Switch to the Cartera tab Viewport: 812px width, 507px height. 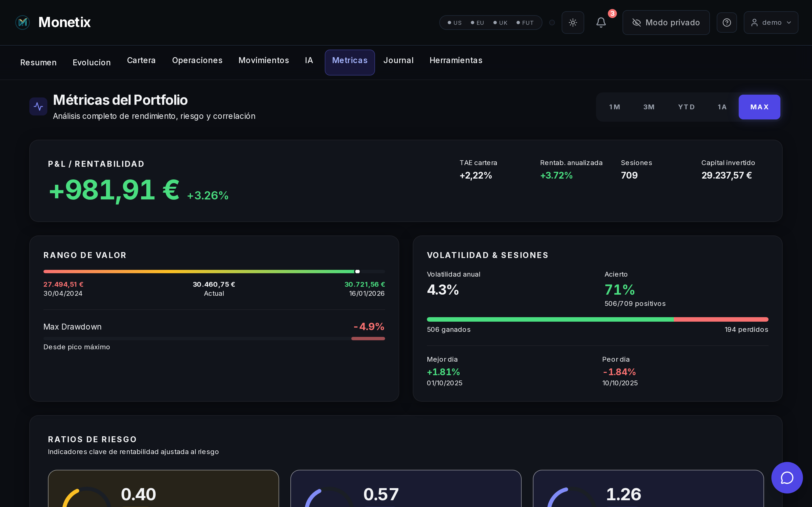pyautogui.click(x=141, y=60)
